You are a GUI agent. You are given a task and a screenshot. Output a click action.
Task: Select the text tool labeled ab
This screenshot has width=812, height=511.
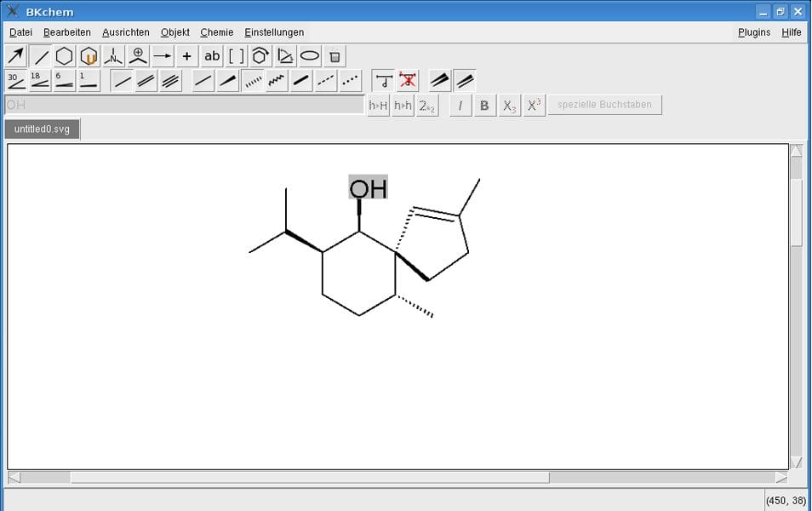tap(210, 55)
